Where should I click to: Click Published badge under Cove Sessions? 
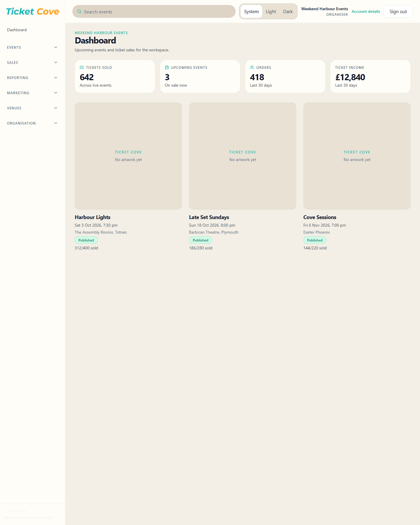coord(315,240)
